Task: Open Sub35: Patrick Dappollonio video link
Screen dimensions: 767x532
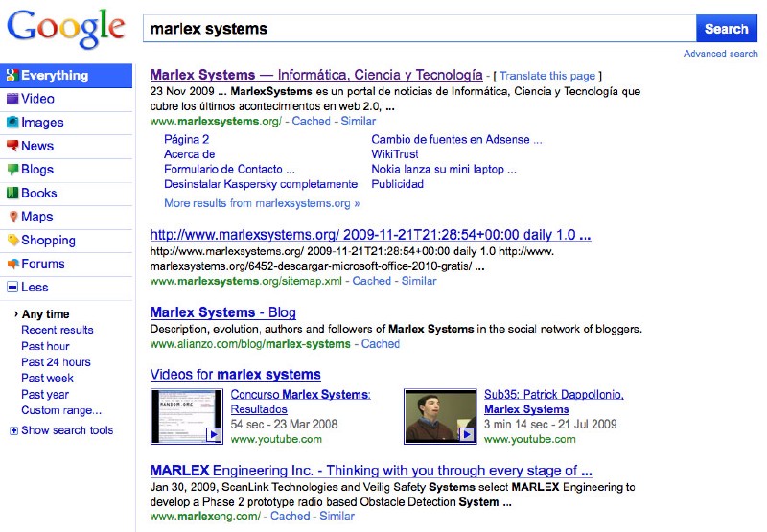Action: pyautogui.click(x=554, y=402)
